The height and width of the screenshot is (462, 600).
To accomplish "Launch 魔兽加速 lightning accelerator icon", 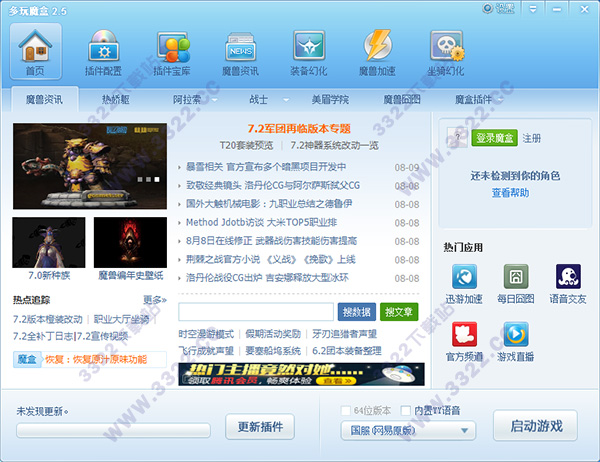I will pyautogui.click(x=377, y=51).
